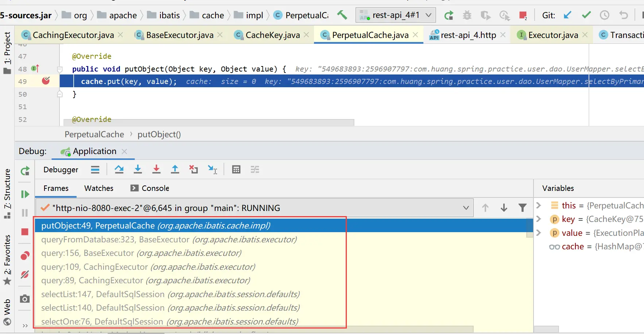Click the camera thread dump icon
Screen dimensions: 644x334
coord(25,299)
